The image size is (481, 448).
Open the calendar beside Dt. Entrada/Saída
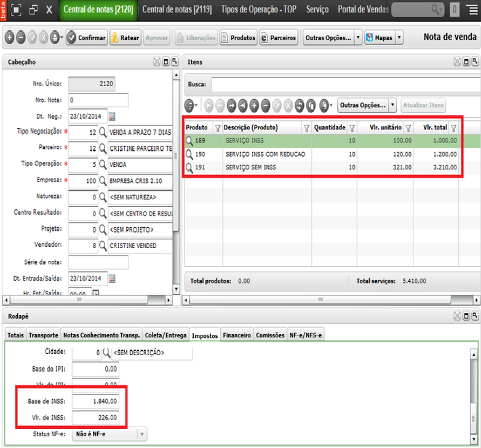pyautogui.click(x=112, y=279)
